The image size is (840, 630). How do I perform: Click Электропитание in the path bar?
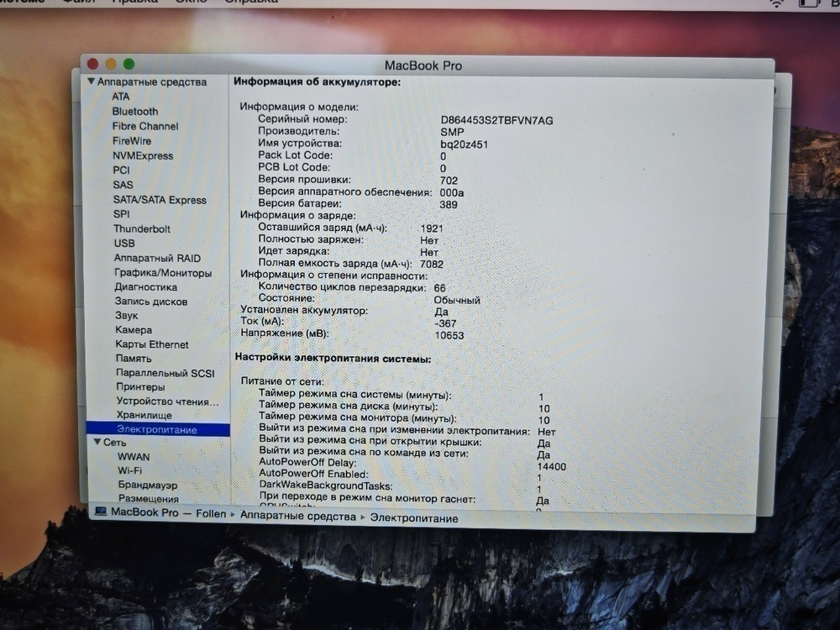coord(414,518)
